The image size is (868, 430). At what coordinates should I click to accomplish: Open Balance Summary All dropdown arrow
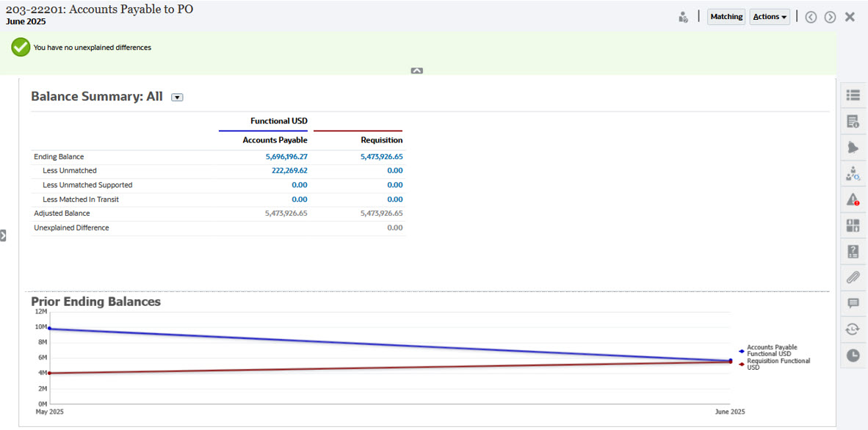tap(177, 98)
